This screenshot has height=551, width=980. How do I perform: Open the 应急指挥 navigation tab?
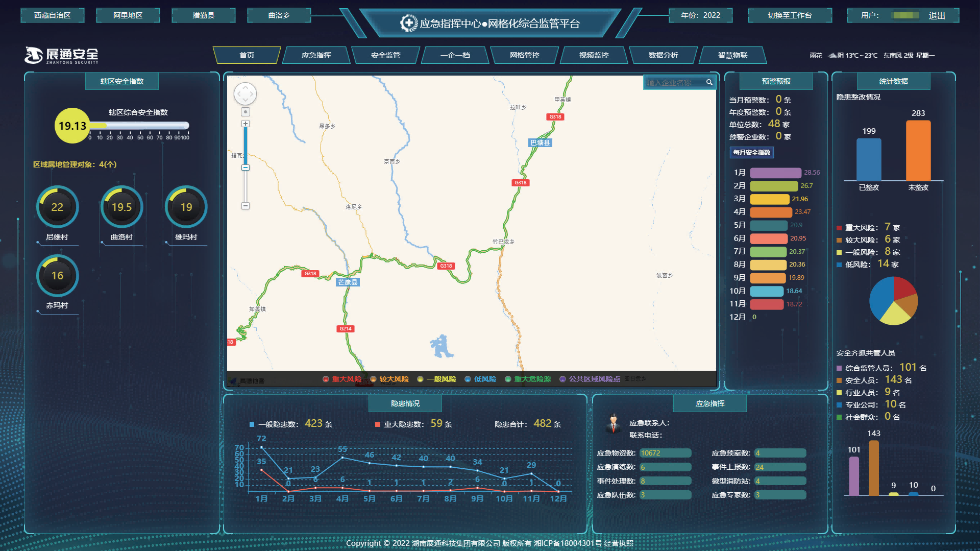316,55
